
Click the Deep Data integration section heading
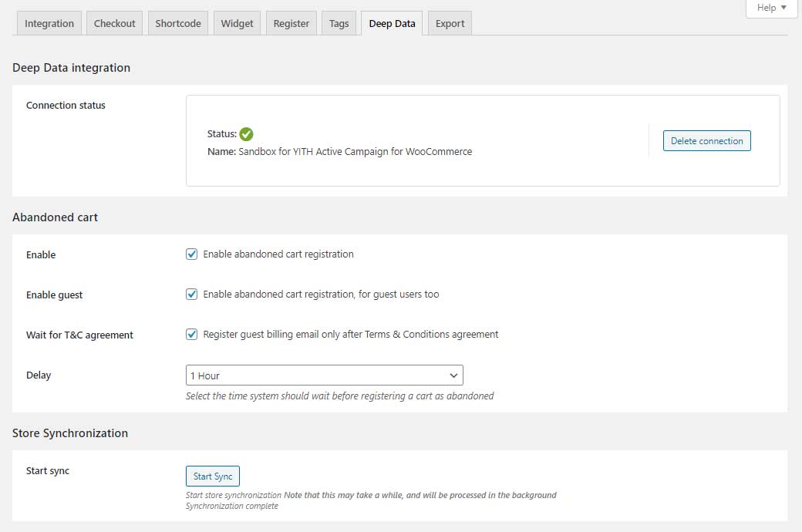[x=71, y=68]
